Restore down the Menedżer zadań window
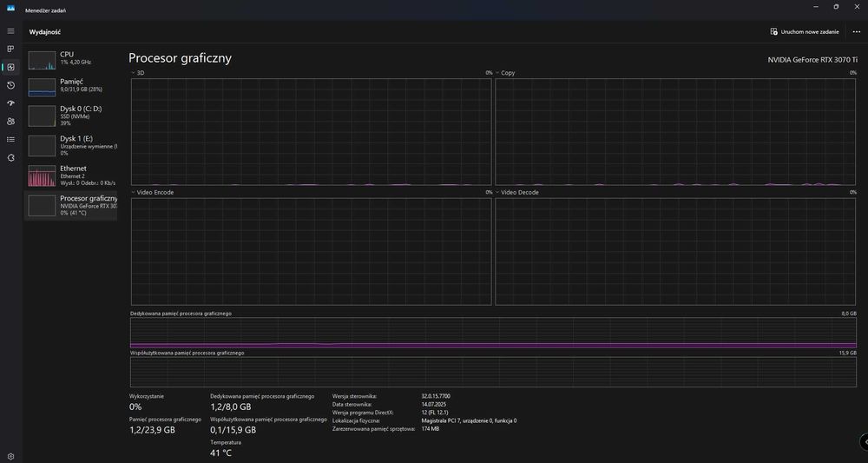Screen dimensions: 868x463 836,7
